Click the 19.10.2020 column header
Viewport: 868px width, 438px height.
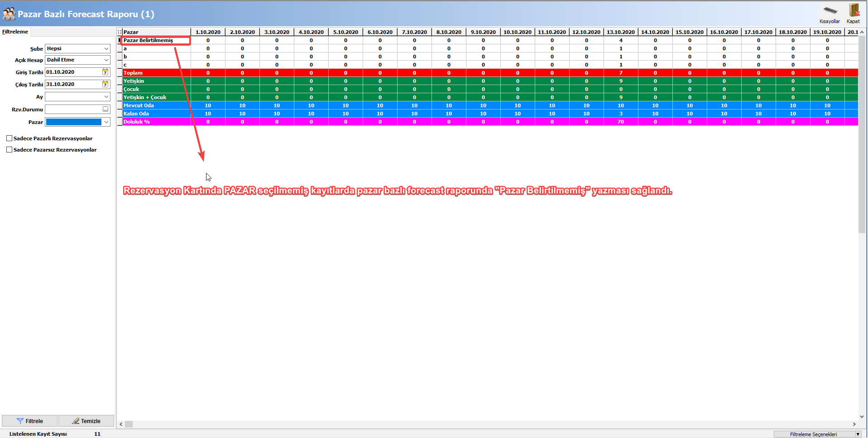point(827,32)
